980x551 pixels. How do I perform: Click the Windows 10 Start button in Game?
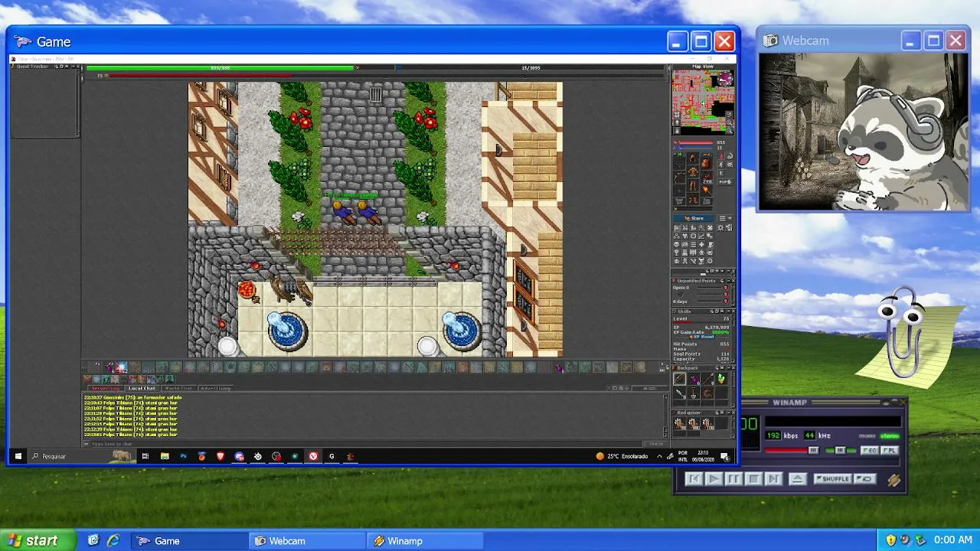(18, 456)
